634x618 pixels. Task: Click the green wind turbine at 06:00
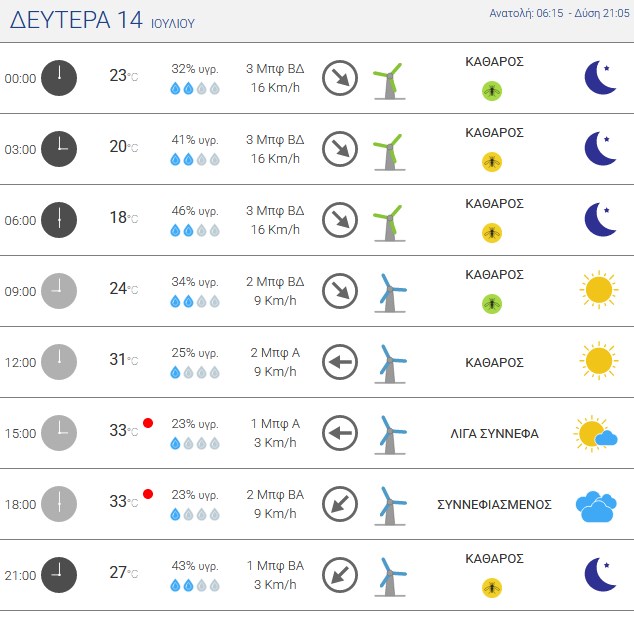[x=389, y=223]
